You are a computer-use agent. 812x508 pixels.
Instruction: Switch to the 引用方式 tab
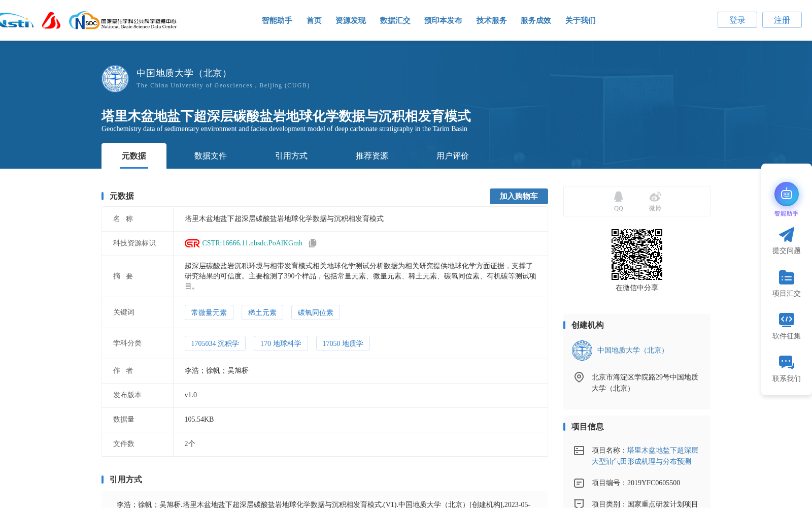pos(291,156)
